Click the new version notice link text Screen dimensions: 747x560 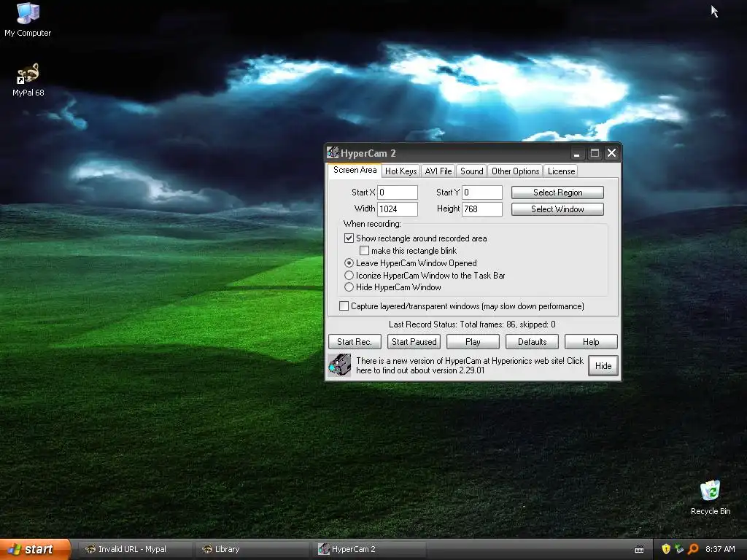(x=470, y=365)
